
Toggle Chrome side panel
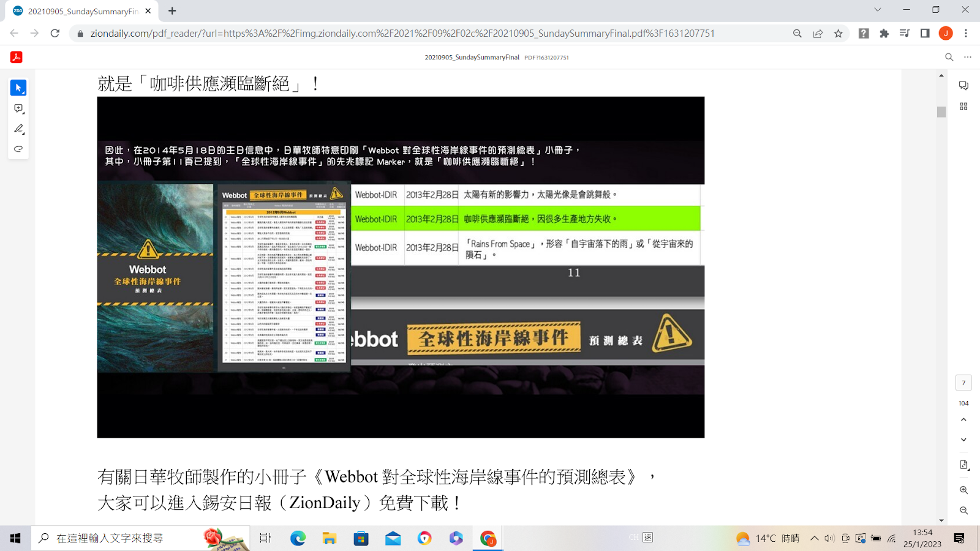(925, 33)
